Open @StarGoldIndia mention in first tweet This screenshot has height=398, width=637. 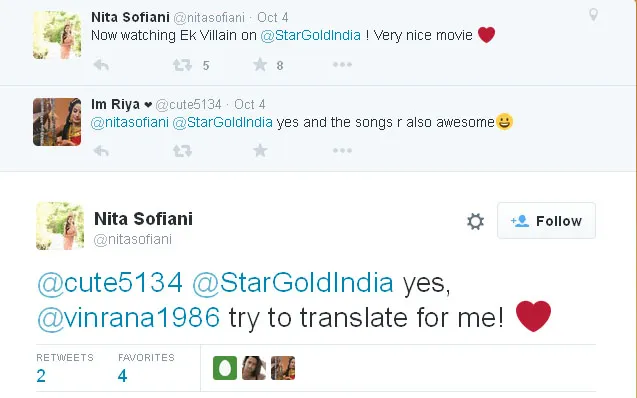point(310,35)
